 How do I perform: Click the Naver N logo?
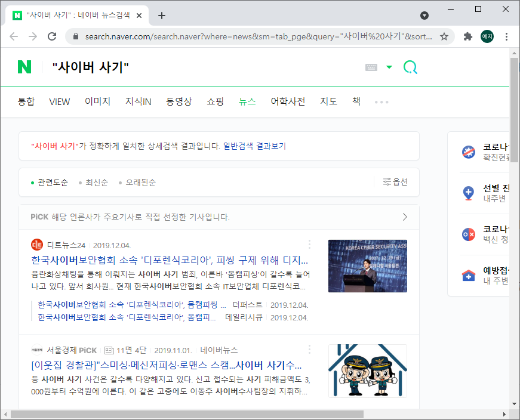coord(24,66)
